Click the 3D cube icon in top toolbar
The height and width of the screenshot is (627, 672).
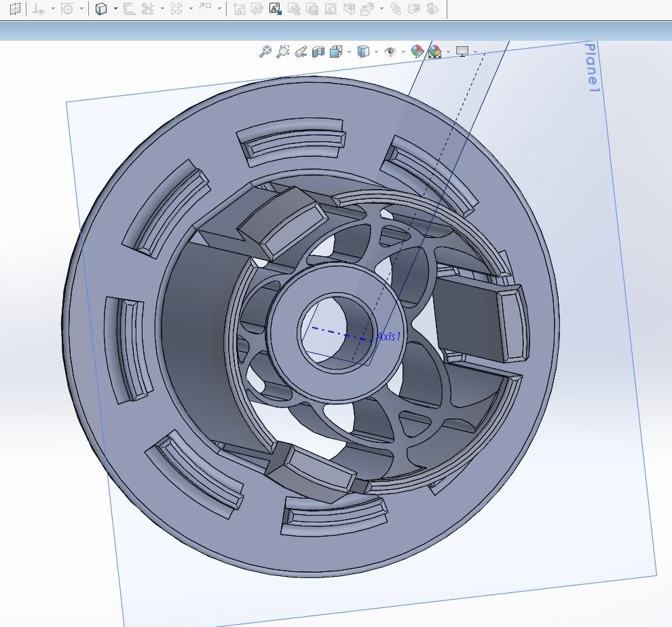click(x=101, y=9)
